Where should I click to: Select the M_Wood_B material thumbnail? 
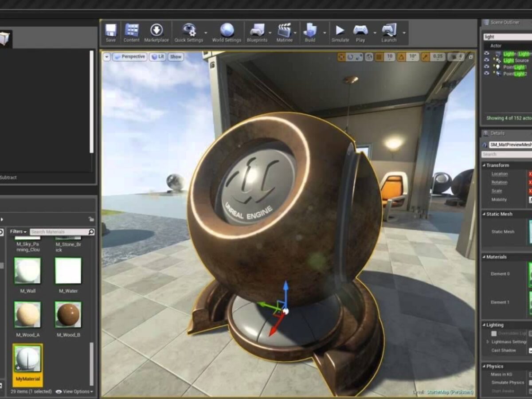pos(68,315)
